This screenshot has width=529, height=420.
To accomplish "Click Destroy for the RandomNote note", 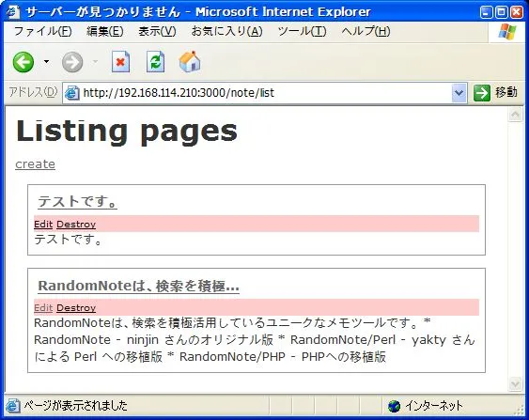I will (76, 307).
